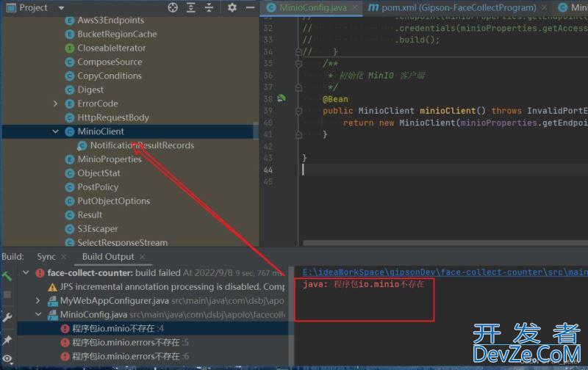Close the MinioConfig.java tab

[355, 7]
